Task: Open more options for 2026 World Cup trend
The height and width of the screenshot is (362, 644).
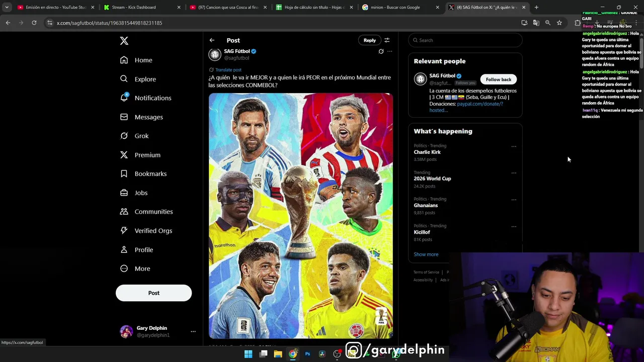Action: 514,173
